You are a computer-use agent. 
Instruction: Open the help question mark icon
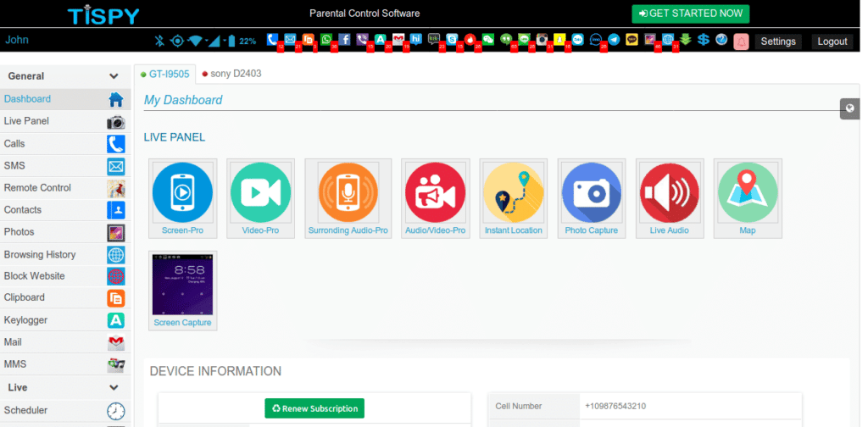coord(721,39)
